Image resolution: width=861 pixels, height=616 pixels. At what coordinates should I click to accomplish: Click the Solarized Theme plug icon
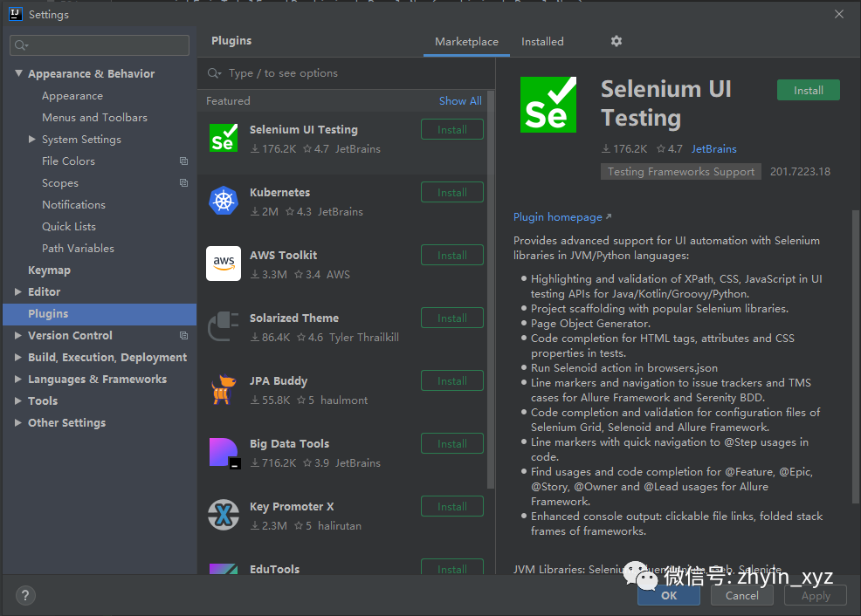(x=224, y=326)
